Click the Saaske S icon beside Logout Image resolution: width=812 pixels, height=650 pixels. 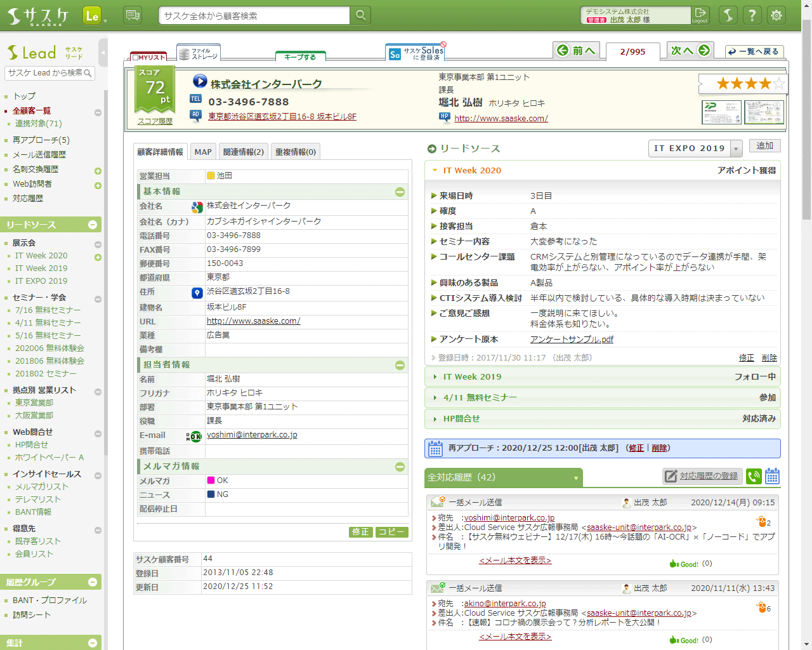pos(728,15)
